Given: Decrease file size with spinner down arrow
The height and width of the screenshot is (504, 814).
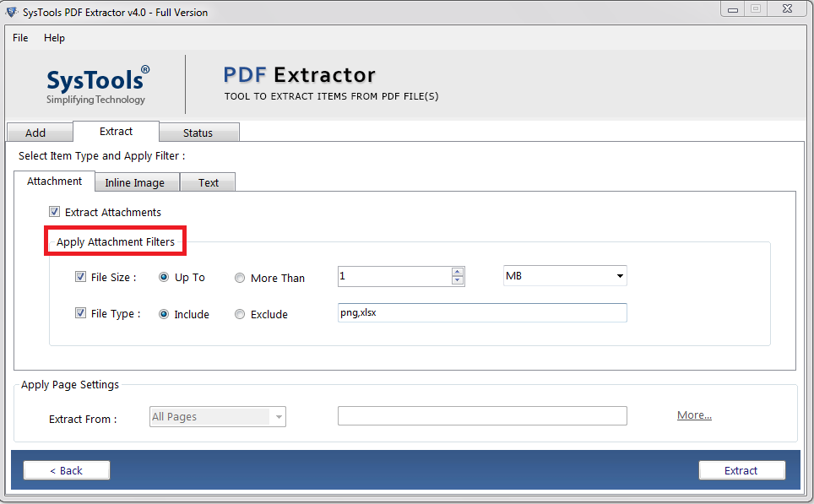Looking at the screenshot, I should pos(458,280).
